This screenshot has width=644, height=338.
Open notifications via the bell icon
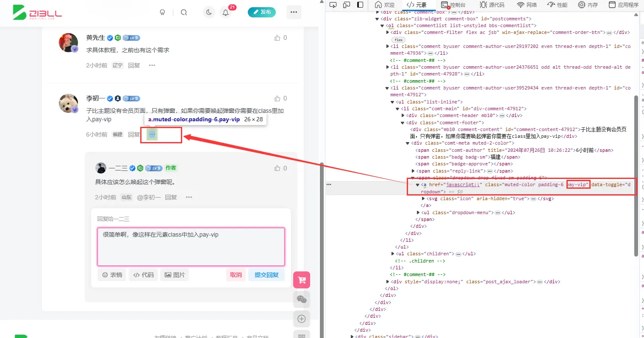pyautogui.click(x=226, y=12)
